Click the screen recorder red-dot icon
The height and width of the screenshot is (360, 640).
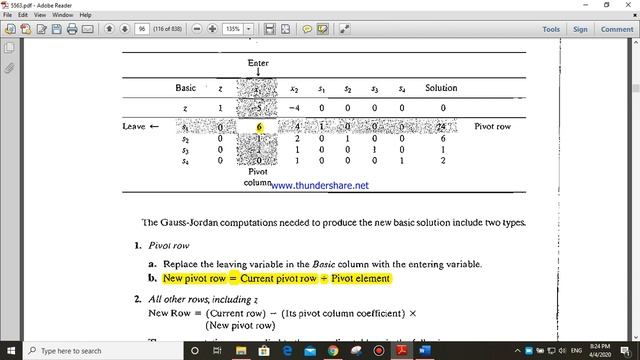pos(379,351)
